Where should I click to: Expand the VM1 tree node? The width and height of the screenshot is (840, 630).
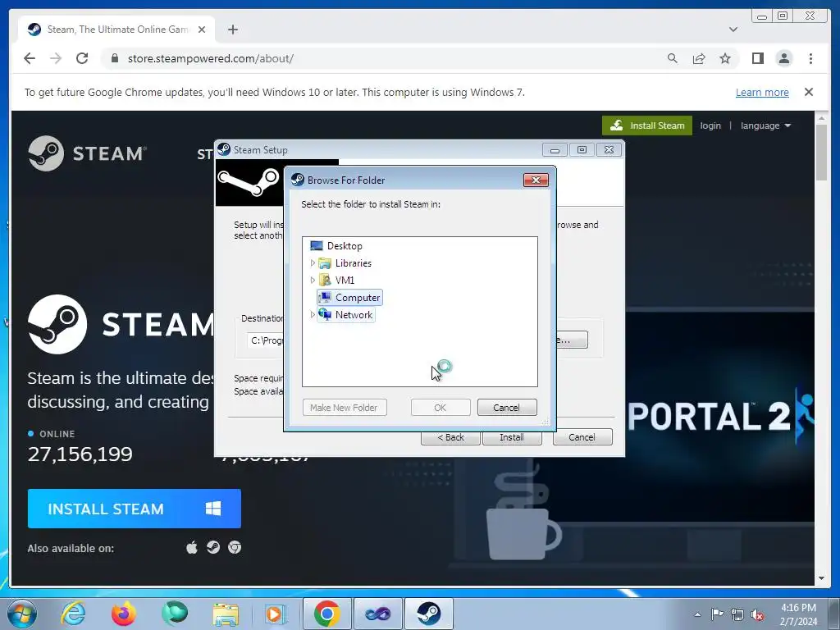(313, 281)
